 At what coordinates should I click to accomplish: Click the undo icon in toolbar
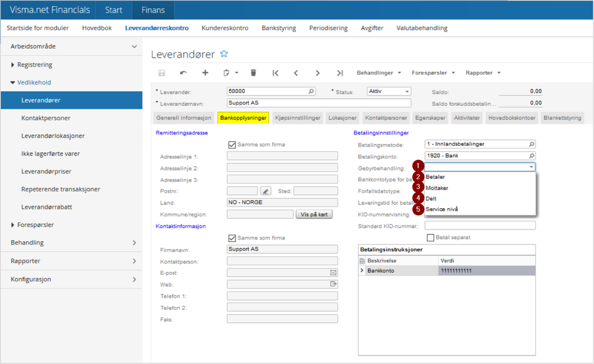(183, 73)
